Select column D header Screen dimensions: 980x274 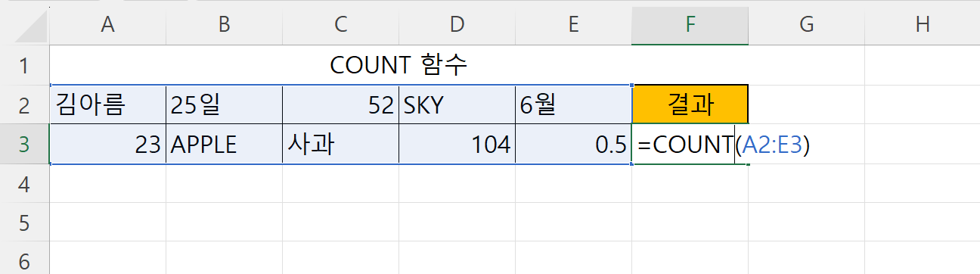457,24
